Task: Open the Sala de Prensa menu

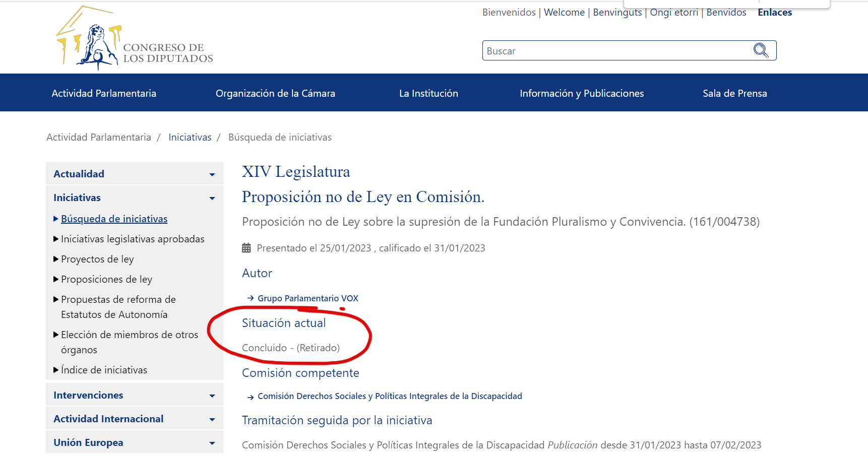Action: pos(734,93)
